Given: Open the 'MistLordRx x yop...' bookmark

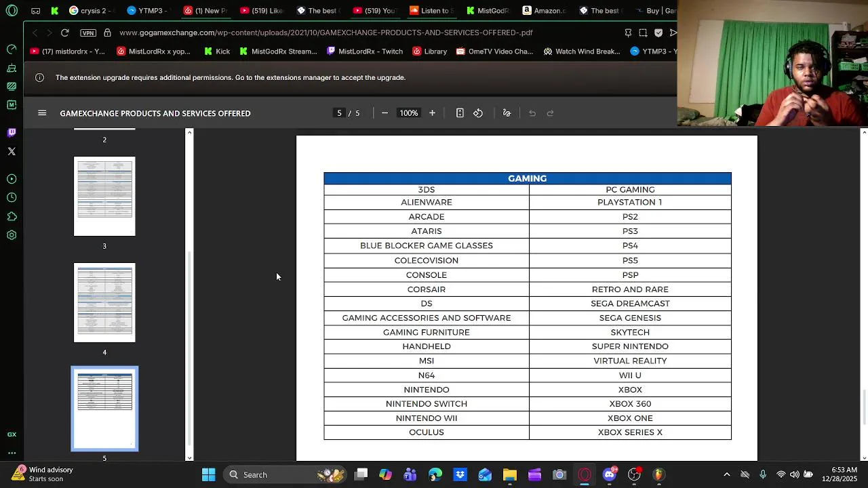Looking at the screenshot, I should coord(153,52).
